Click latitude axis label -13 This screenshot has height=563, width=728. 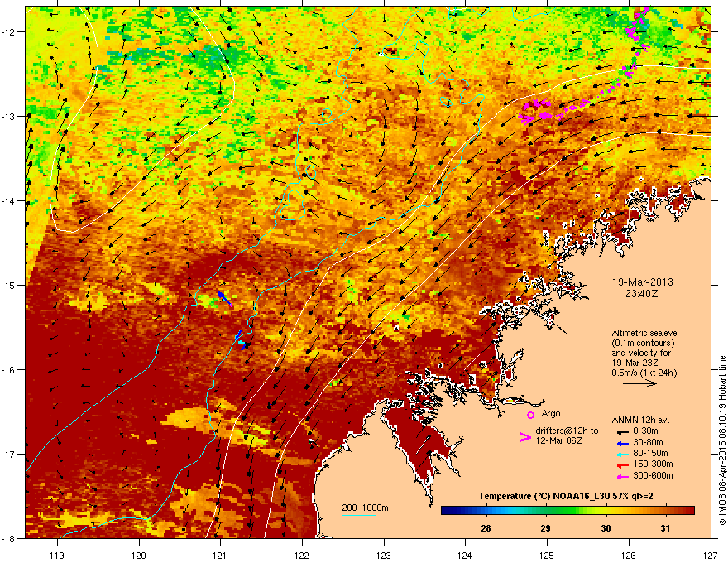point(9,116)
